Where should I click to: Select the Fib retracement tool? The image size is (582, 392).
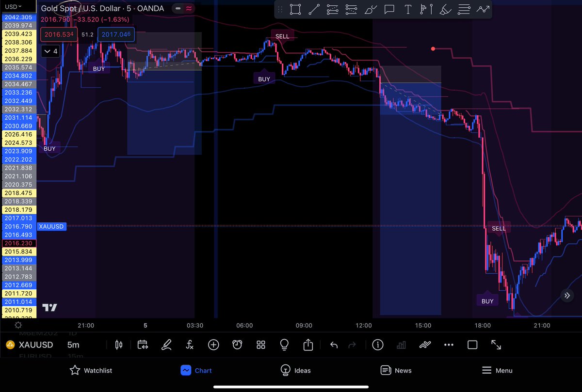click(333, 9)
